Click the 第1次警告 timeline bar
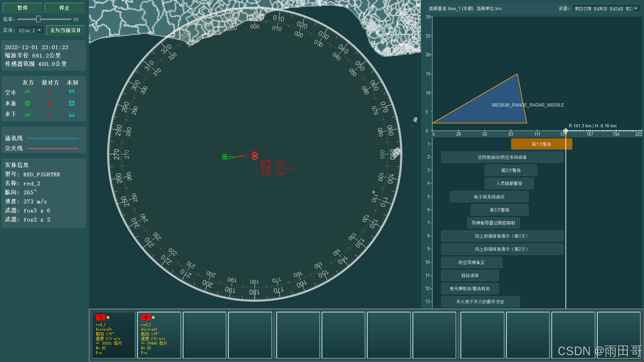644x362 pixels. (541, 144)
